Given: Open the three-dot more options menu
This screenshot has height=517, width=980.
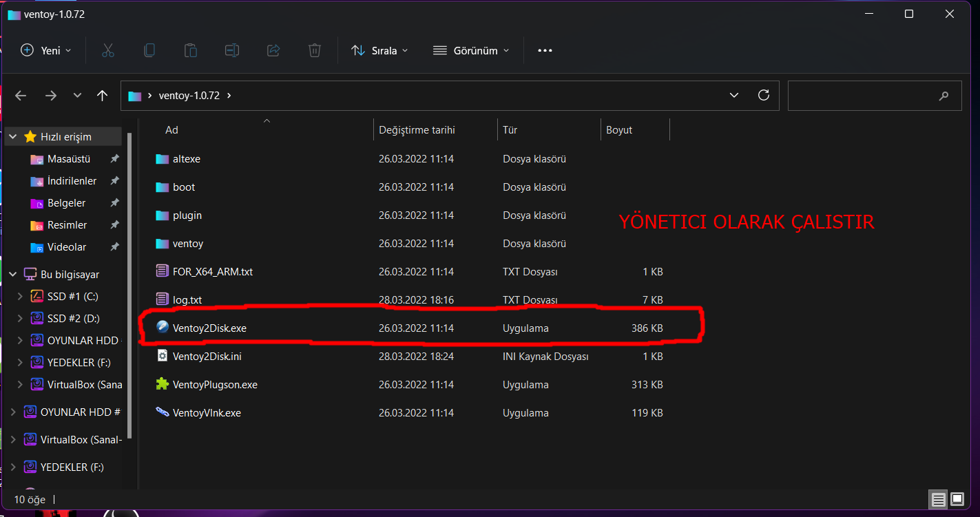Looking at the screenshot, I should pos(545,50).
